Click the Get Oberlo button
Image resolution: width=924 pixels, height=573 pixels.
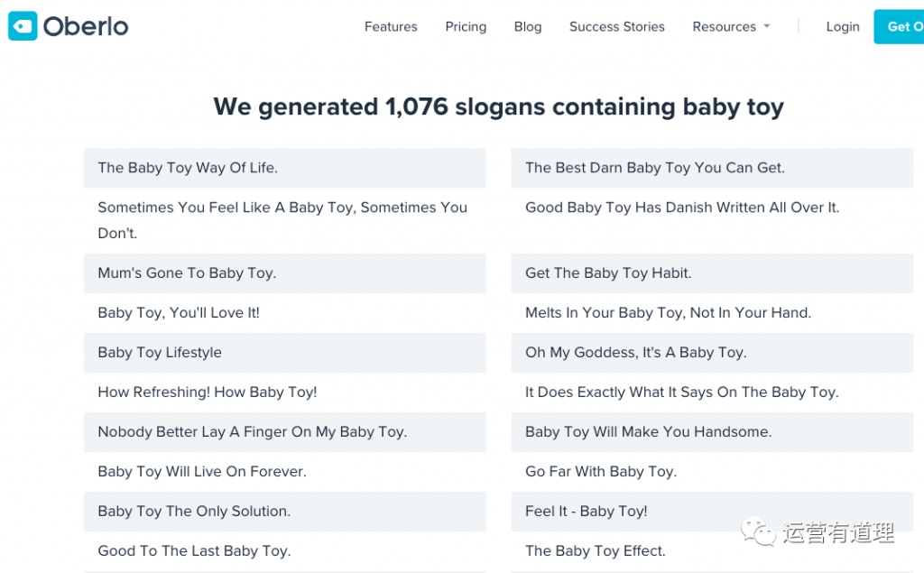(x=899, y=26)
